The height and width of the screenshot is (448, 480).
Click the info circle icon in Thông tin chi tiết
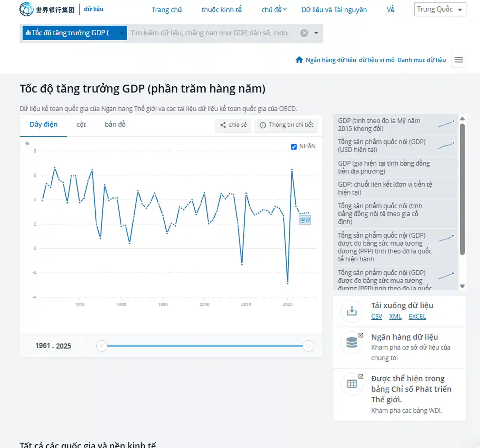click(262, 125)
